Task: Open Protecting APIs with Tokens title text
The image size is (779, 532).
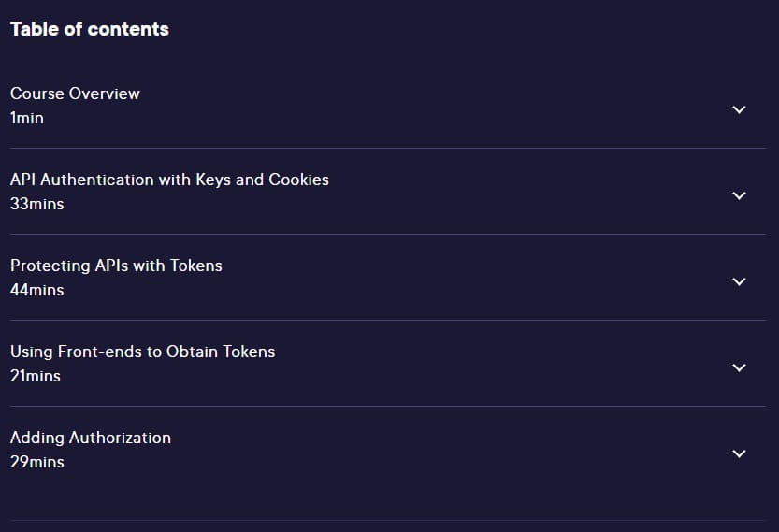Action: pyautogui.click(x=116, y=266)
